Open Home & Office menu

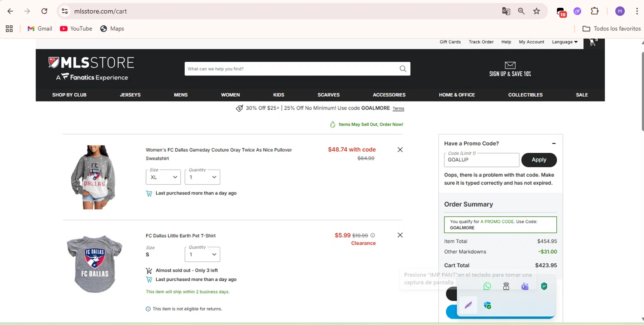(x=457, y=95)
